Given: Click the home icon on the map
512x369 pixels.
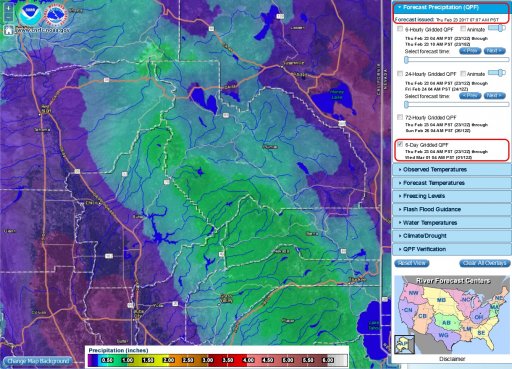Looking at the screenshot, I should pos(9,30).
